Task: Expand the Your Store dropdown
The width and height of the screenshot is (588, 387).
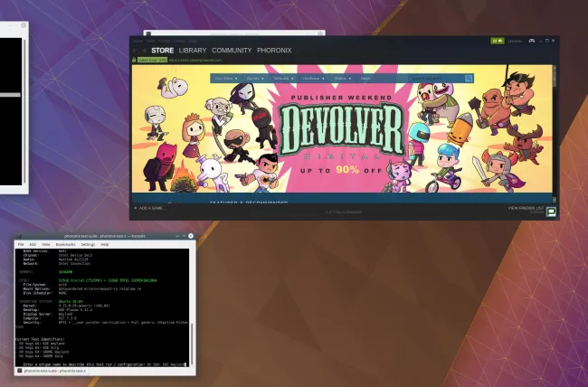Action: (226, 79)
